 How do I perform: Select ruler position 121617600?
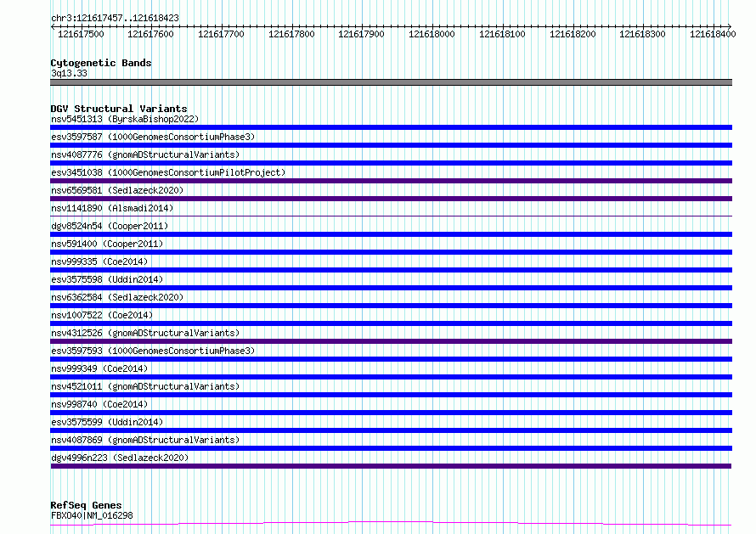pyautogui.click(x=150, y=34)
